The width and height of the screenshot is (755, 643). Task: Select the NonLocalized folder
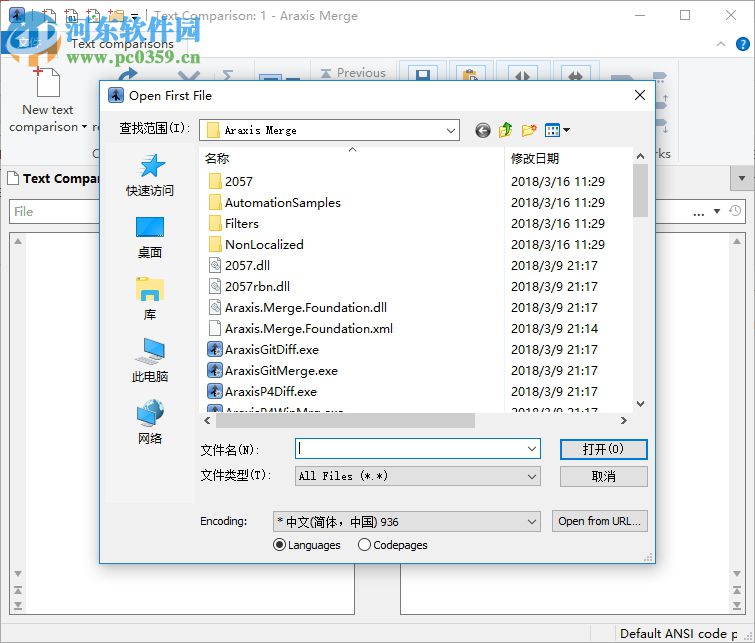pos(256,245)
